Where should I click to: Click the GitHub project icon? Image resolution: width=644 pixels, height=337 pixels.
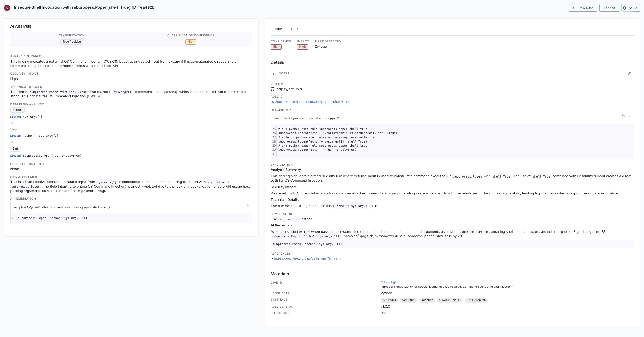(273, 89)
